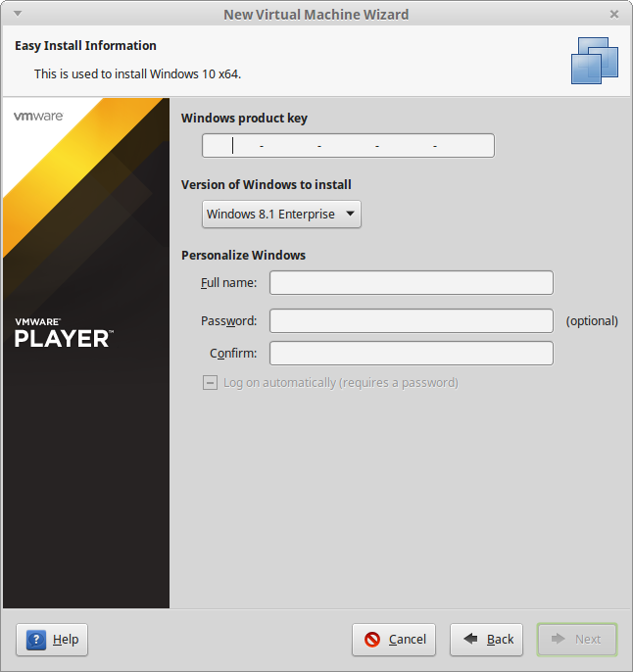Click the Confirm password field
This screenshot has width=633, height=672.
click(412, 353)
